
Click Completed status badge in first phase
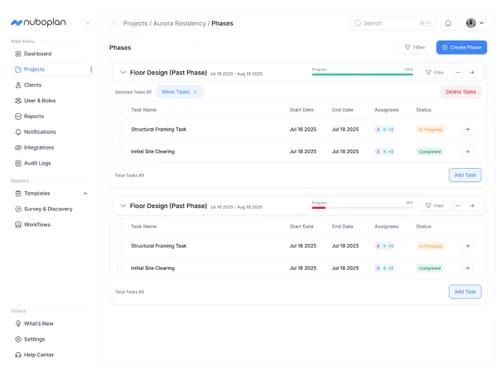(x=430, y=152)
